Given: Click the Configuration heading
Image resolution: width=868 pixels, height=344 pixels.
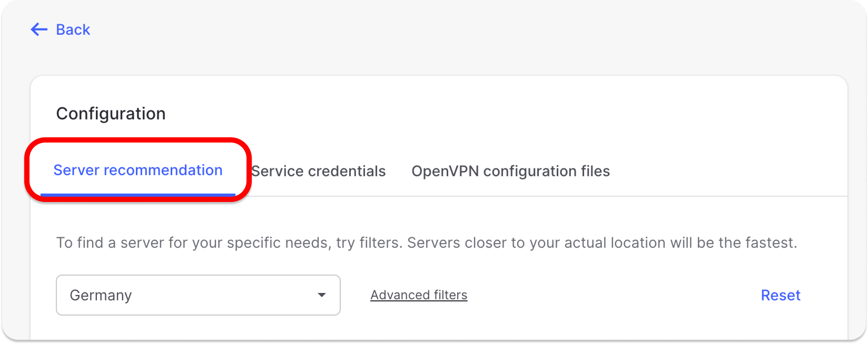Looking at the screenshot, I should 111,113.
